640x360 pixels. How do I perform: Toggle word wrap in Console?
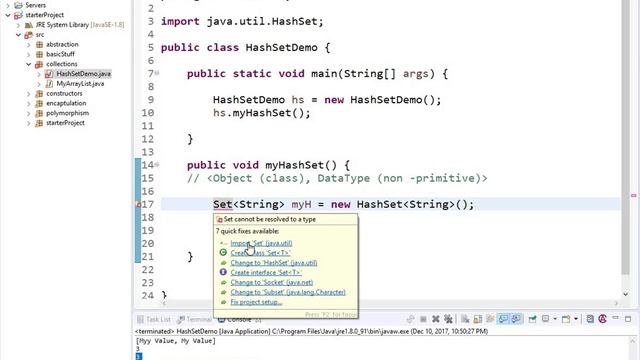(x=490, y=318)
